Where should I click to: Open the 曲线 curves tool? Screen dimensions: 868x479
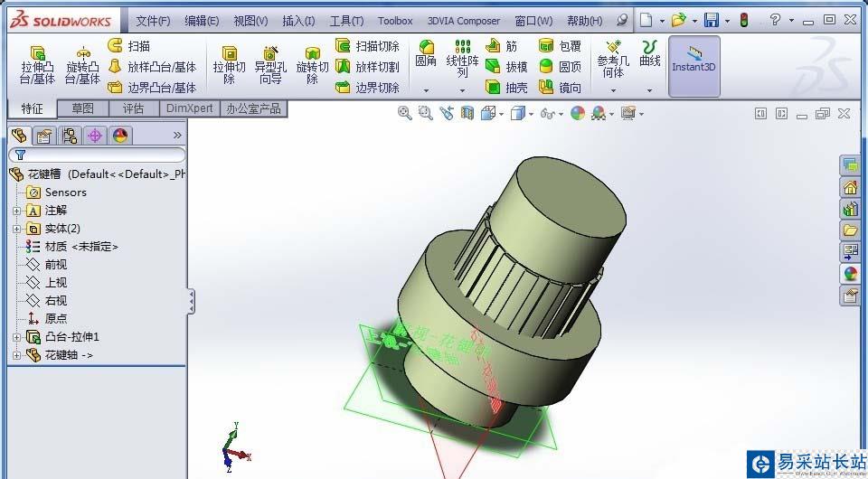[650, 53]
